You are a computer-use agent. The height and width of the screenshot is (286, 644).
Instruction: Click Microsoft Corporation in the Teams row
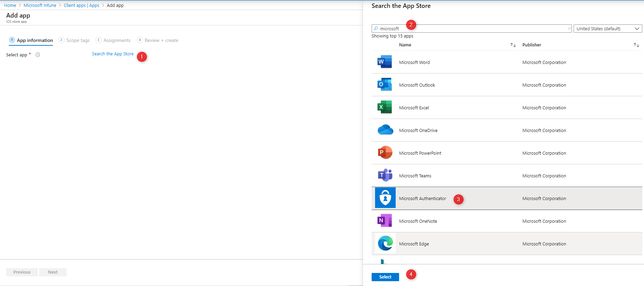[x=544, y=176]
